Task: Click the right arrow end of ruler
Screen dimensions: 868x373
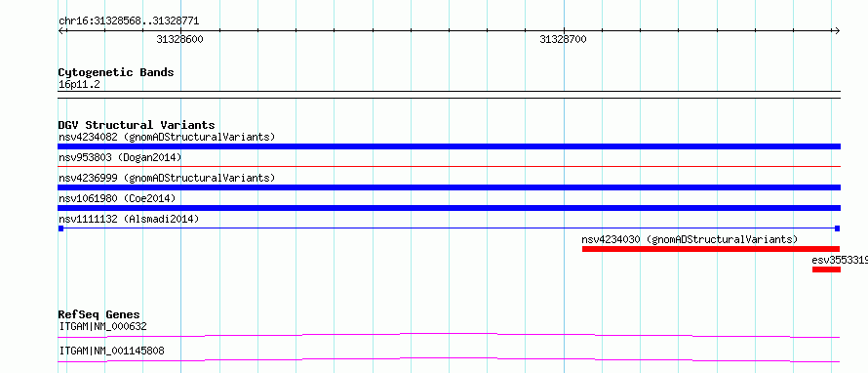Action: 837,31
